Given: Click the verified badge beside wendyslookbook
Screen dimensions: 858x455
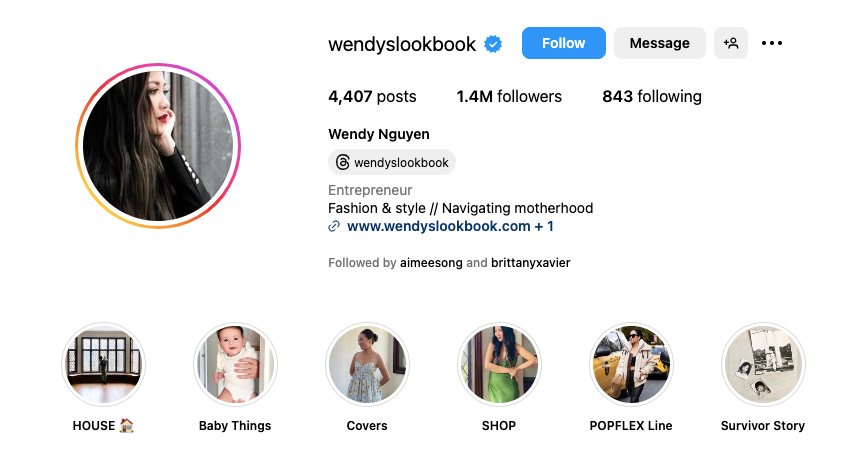Looking at the screenshot, I should click(x=493, y=44).
